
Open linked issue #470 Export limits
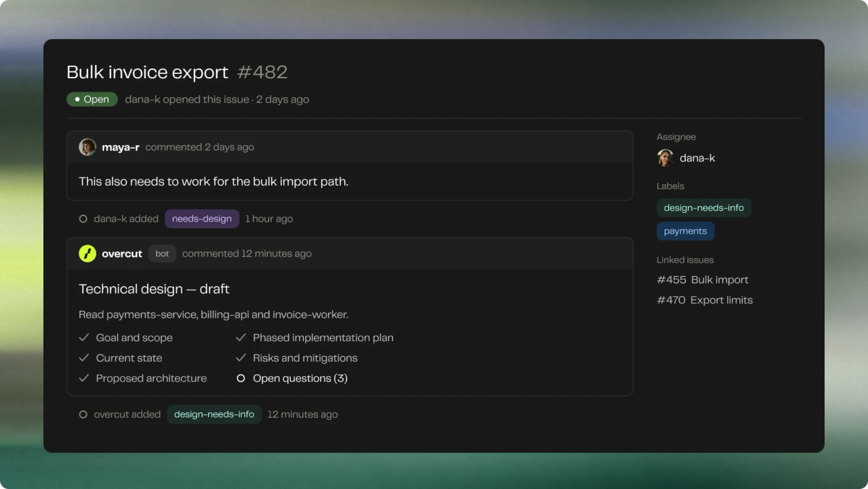pyautogui.click(x=704, y=300)
